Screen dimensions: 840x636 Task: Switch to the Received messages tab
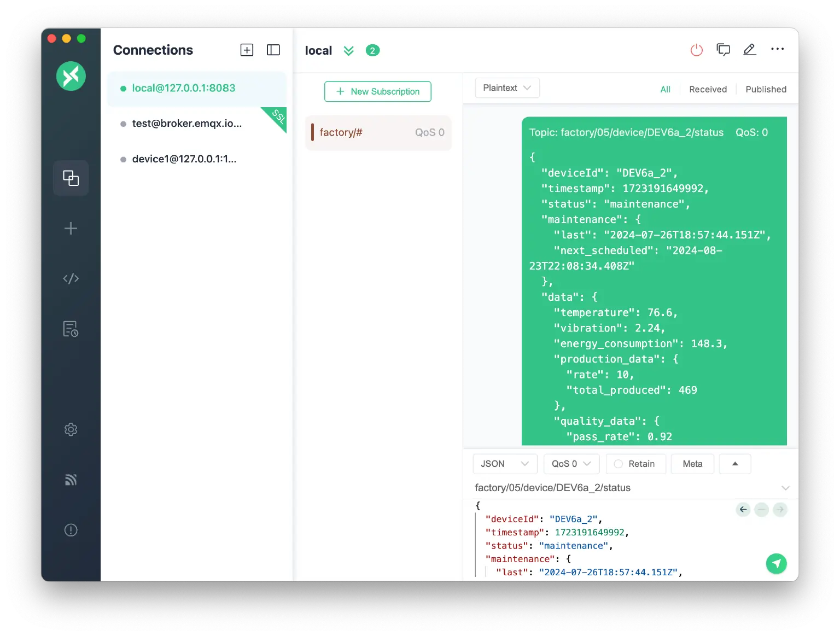(708, 89)
